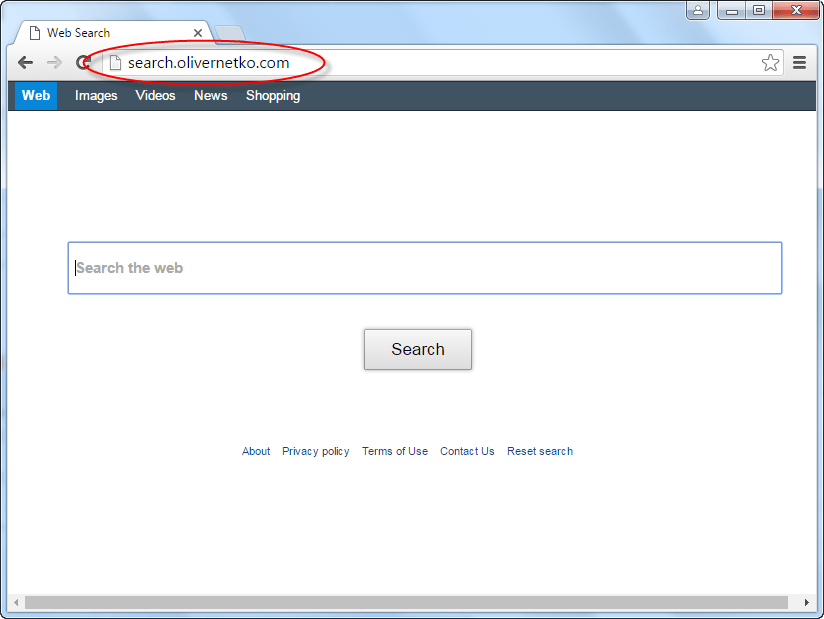Select the Web Search browser tab
Screen dimensions: 824x619
[x=113, y=33]
